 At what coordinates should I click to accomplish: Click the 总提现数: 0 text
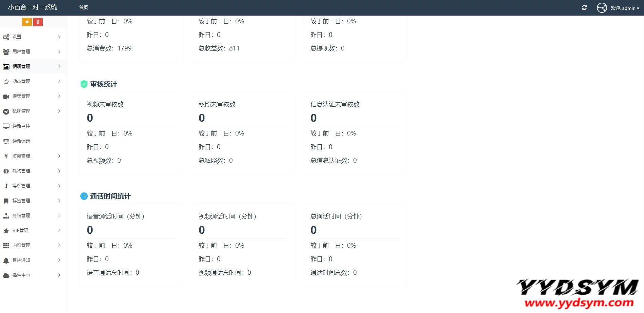pos(327,48)
